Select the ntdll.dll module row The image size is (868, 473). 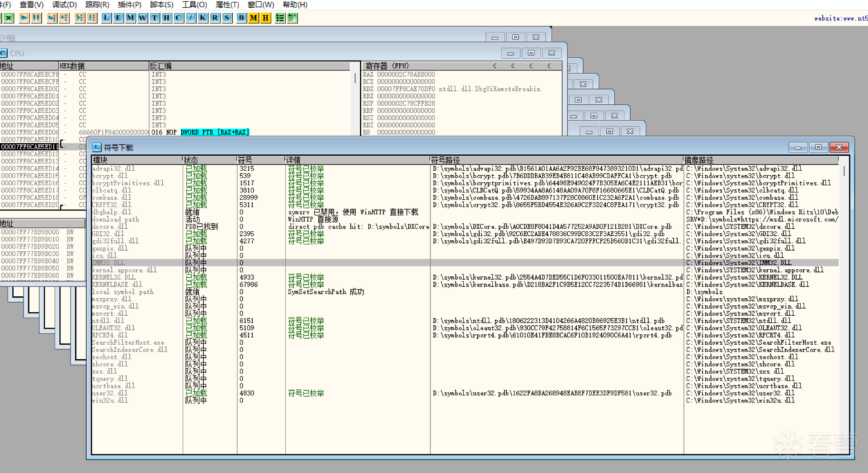point(465,321)
